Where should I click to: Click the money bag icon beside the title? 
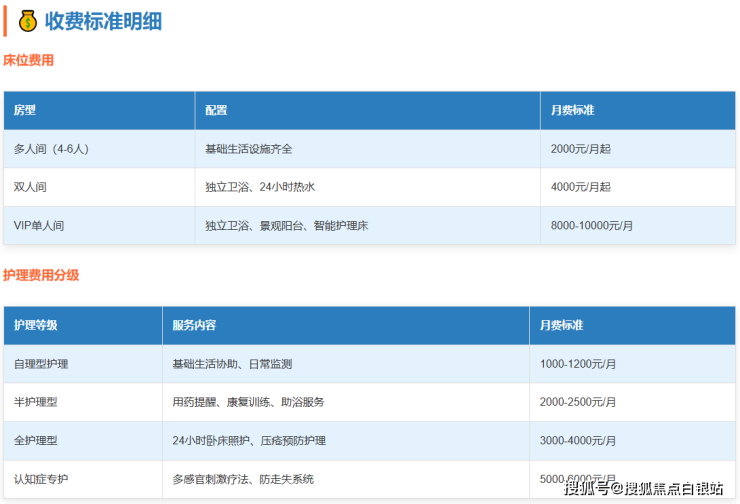(27, 21)
